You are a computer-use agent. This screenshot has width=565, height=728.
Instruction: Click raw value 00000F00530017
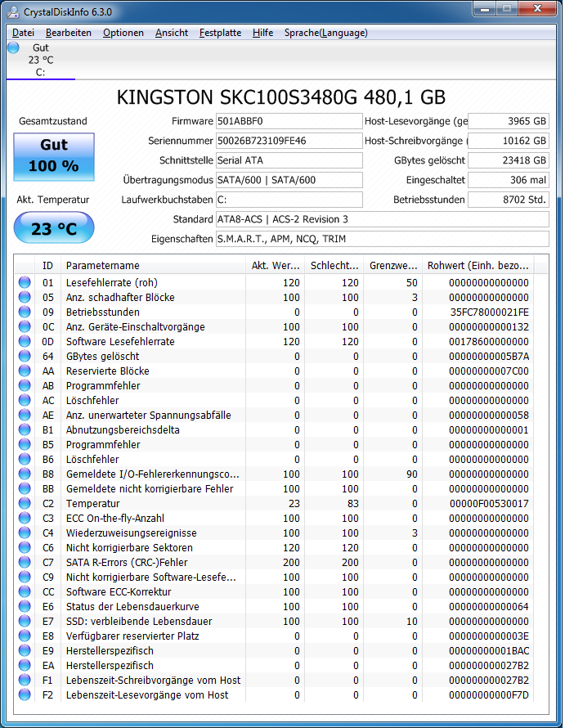[489, 503]
